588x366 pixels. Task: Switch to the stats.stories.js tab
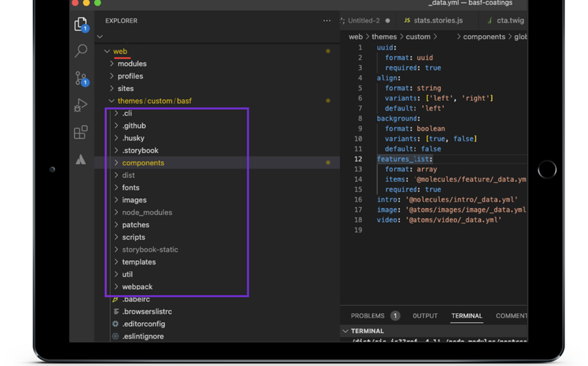pyautogui.click(x=438, y=21)
